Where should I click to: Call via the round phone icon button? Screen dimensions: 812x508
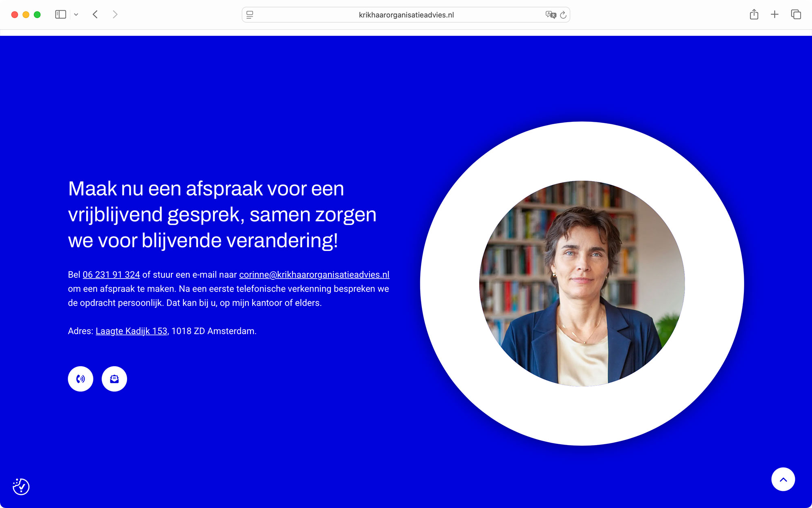click(80, 378)
